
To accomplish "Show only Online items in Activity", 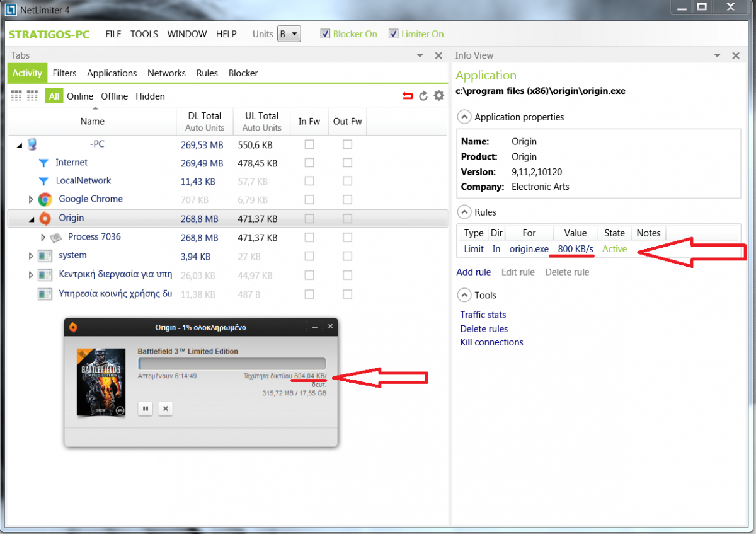I will pos(80,96).
